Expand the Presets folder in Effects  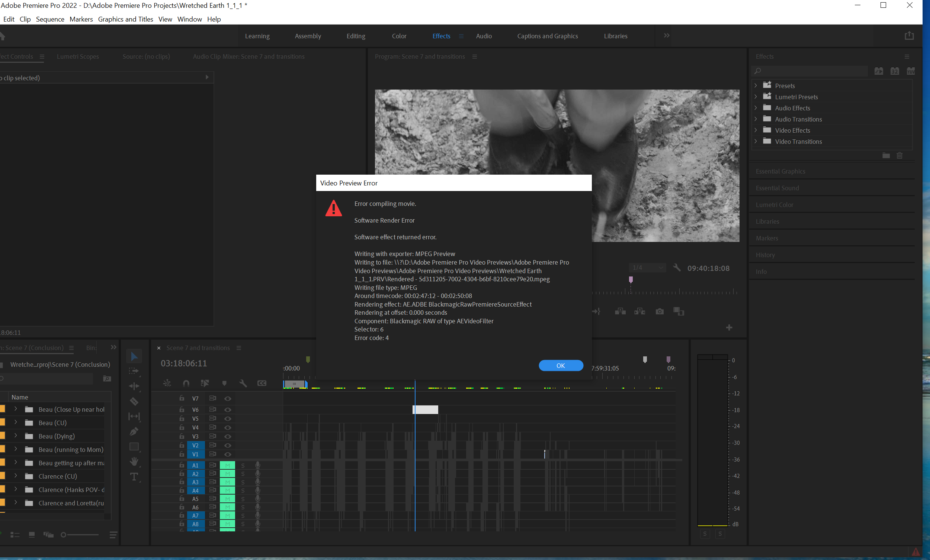pos(755,85)
